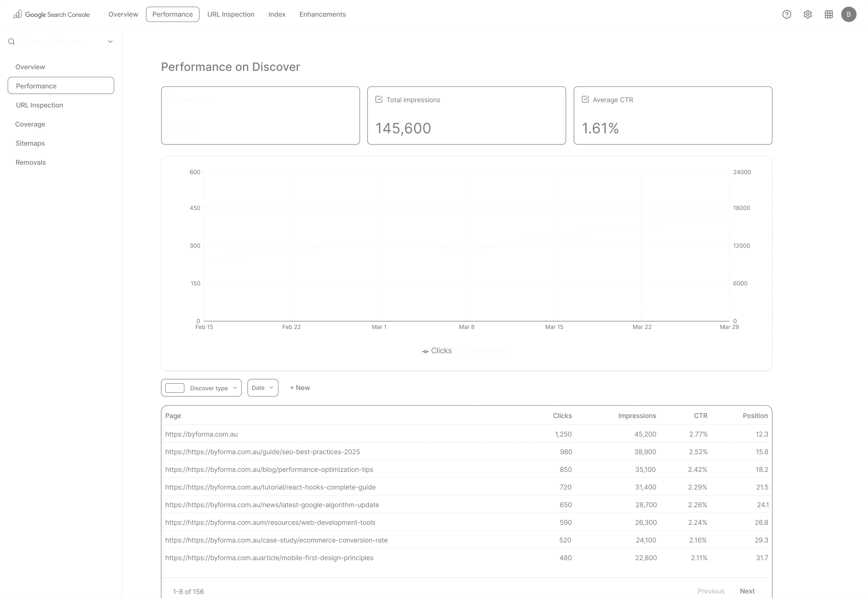
Task: Click the Clicks legend marker icon
Action: click(x=425, y=351)
